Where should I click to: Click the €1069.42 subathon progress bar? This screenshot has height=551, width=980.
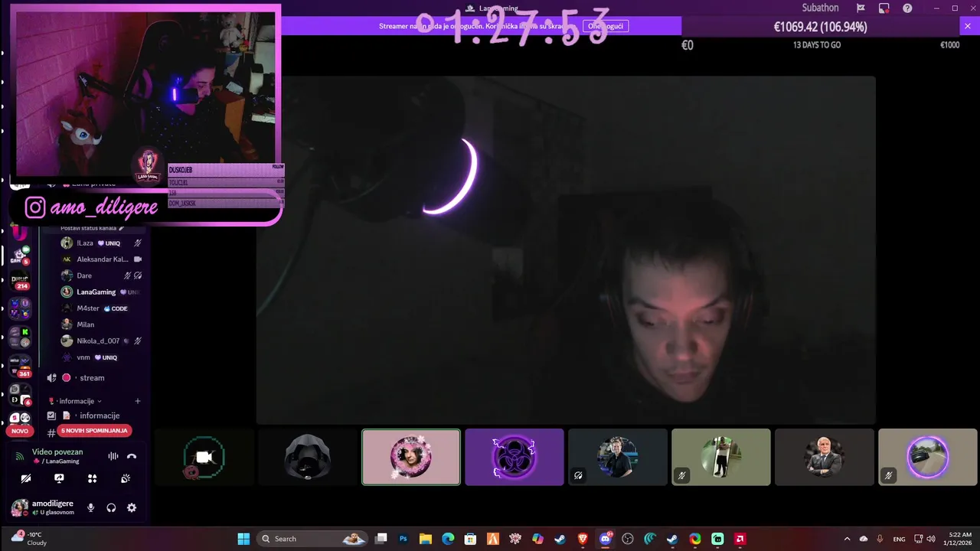819,27
